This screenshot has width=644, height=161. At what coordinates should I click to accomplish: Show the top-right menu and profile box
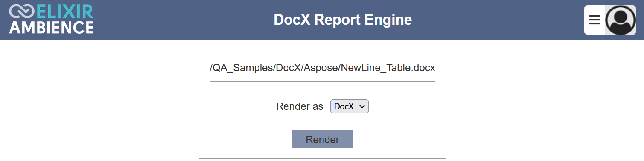610,20
